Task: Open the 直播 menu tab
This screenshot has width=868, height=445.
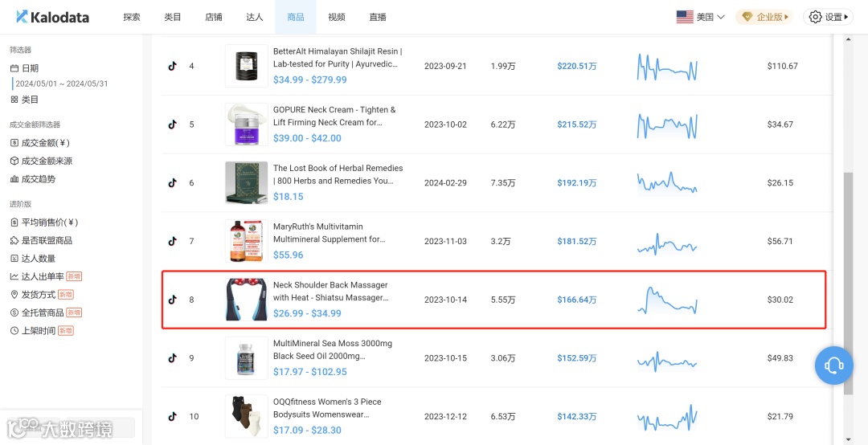Action: [x=378, y=17]
